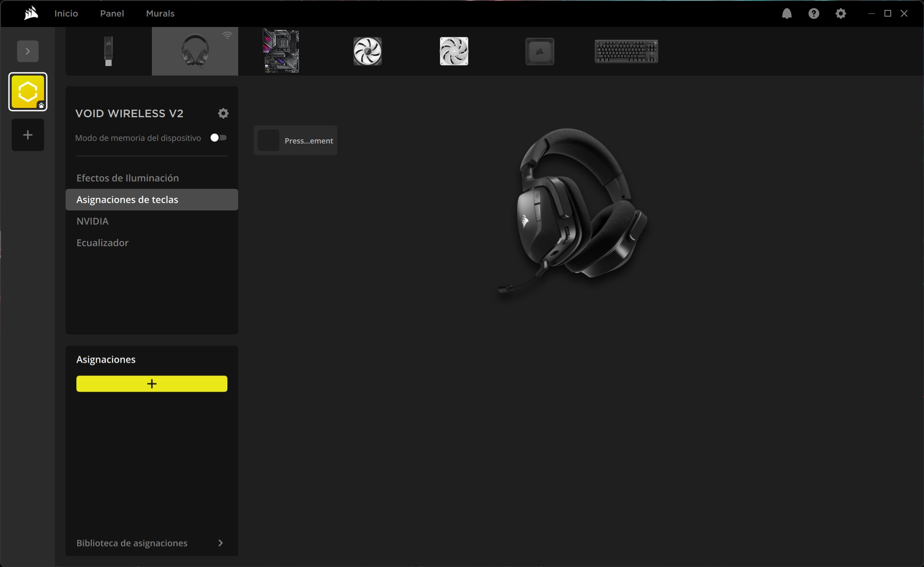The image size is (924, 567).
Task: Maximize the iCUE window
Action: [x=888, y=13]
